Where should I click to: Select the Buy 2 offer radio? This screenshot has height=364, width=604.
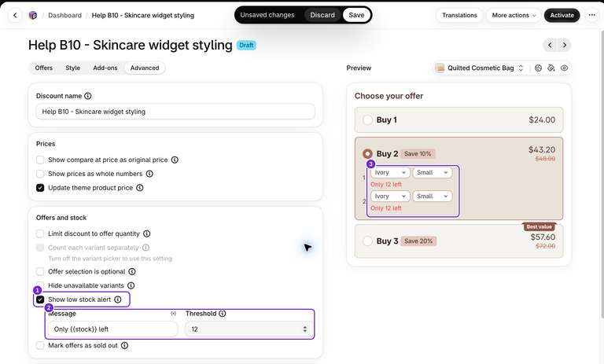(x=367, y=153)
